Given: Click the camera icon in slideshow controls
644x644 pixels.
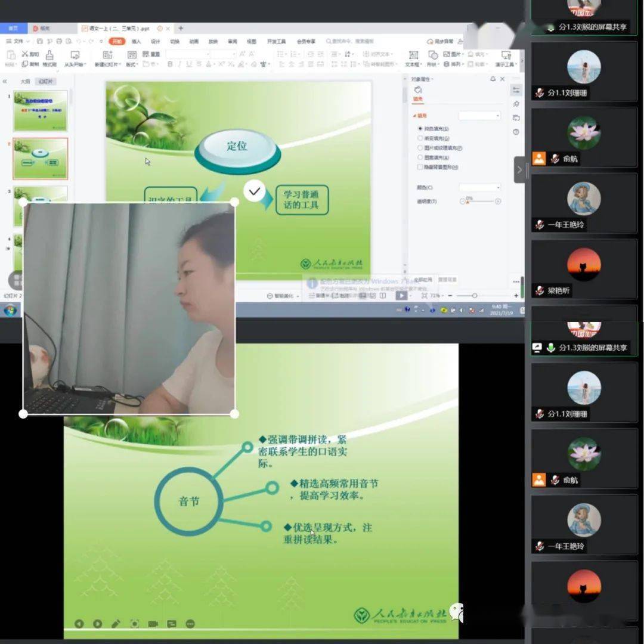Looking at the screenshot, I should pos(153,624).
